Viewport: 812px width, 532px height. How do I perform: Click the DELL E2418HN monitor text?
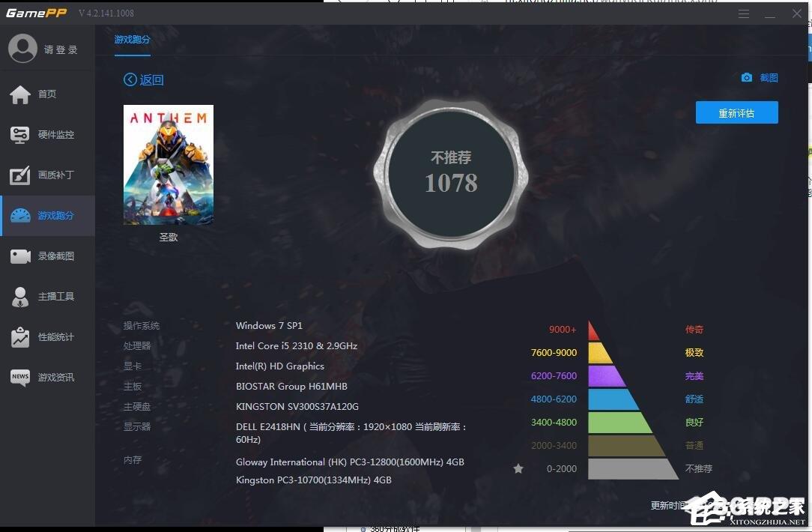click(351, 433)
